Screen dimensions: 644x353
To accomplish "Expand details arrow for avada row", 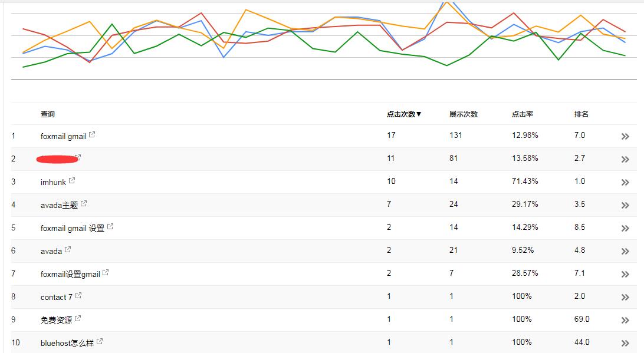I will point(625,251).
